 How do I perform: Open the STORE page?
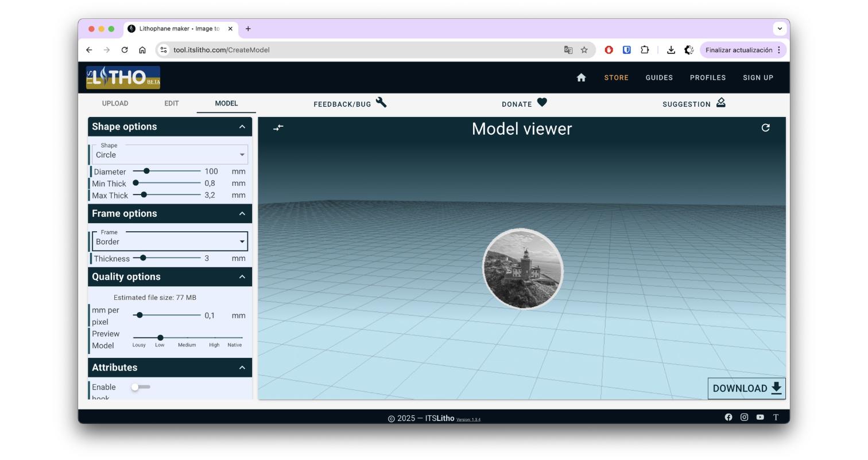click(616, 77)
